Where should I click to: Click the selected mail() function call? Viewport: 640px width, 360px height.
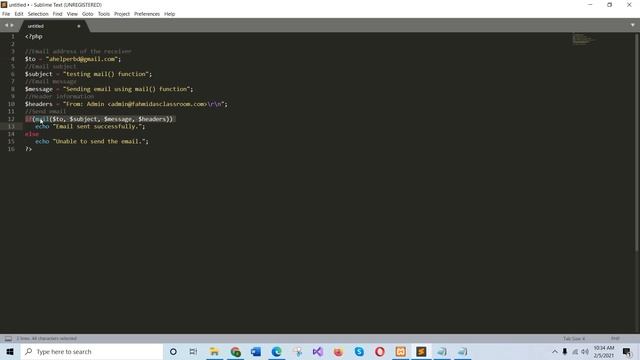103,119
